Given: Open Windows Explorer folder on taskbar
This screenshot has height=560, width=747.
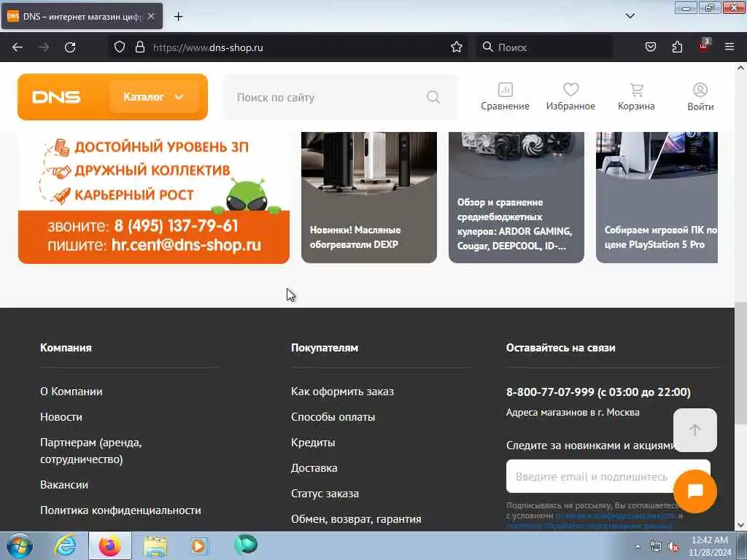Looking at the screenshot, I should coord(155,545).
